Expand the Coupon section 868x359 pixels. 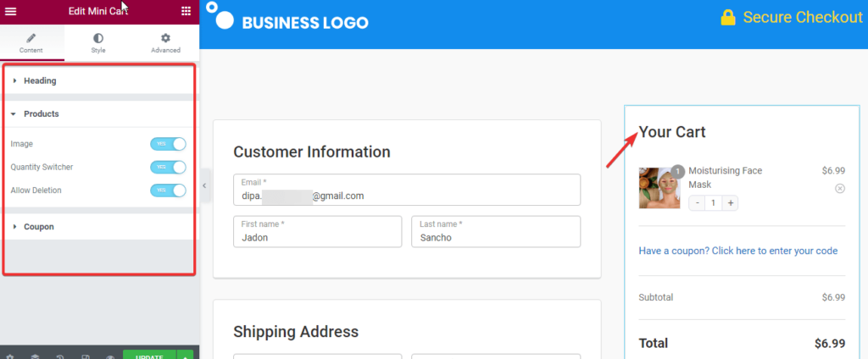(x=100, y=227)
